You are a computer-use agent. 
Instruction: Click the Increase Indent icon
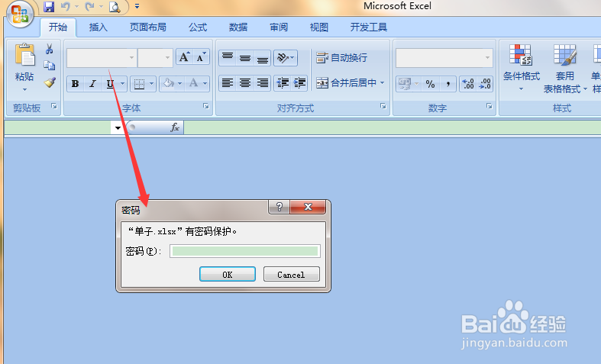pos(299,82)
